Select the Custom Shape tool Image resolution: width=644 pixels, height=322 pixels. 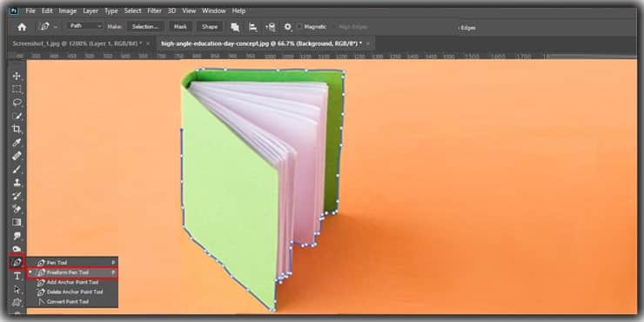click(17, 302)
